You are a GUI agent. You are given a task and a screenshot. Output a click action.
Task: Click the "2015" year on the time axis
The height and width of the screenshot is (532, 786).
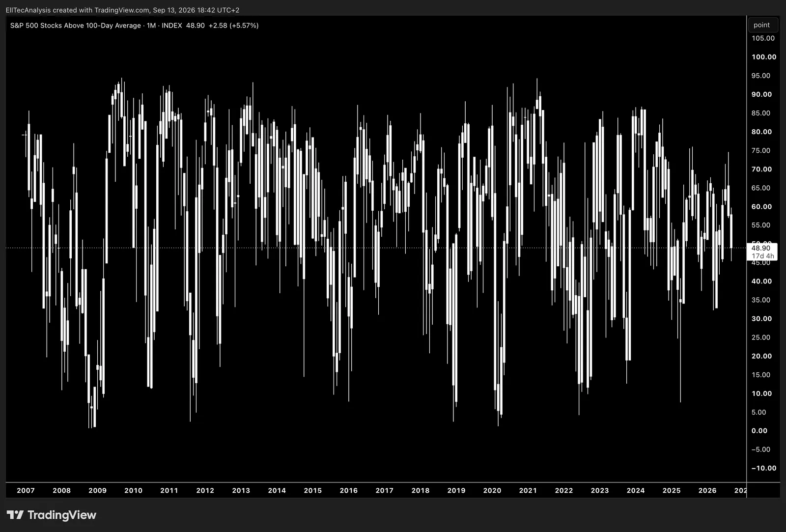click(312, 490)
